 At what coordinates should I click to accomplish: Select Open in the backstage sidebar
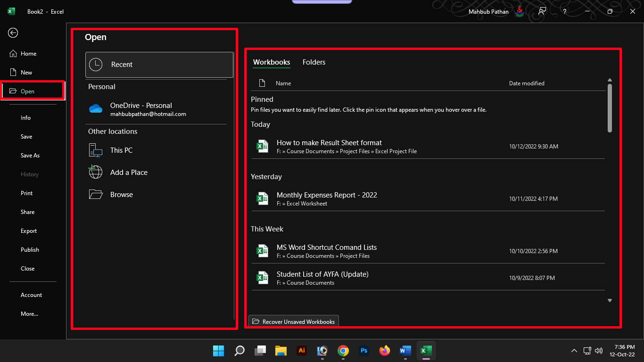[33, 91]
